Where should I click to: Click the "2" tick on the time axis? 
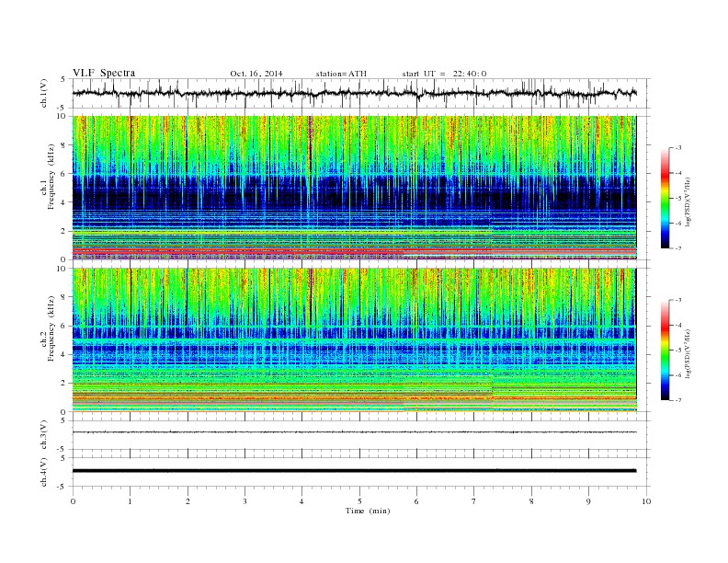[188, 501]
